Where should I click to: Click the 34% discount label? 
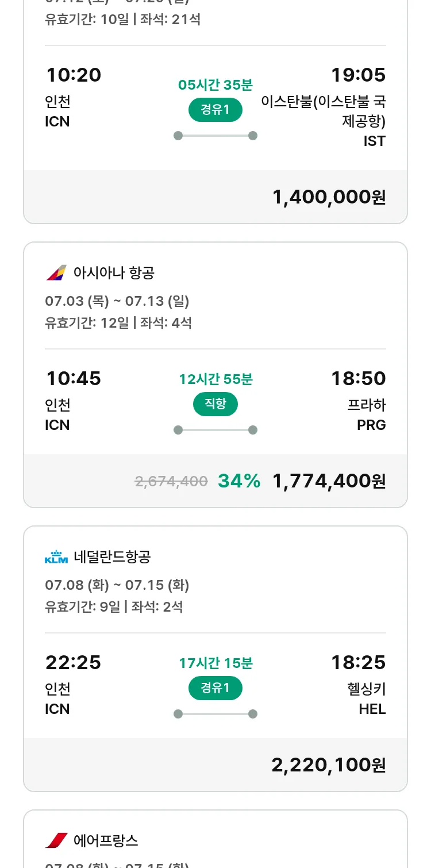[239, 481]
